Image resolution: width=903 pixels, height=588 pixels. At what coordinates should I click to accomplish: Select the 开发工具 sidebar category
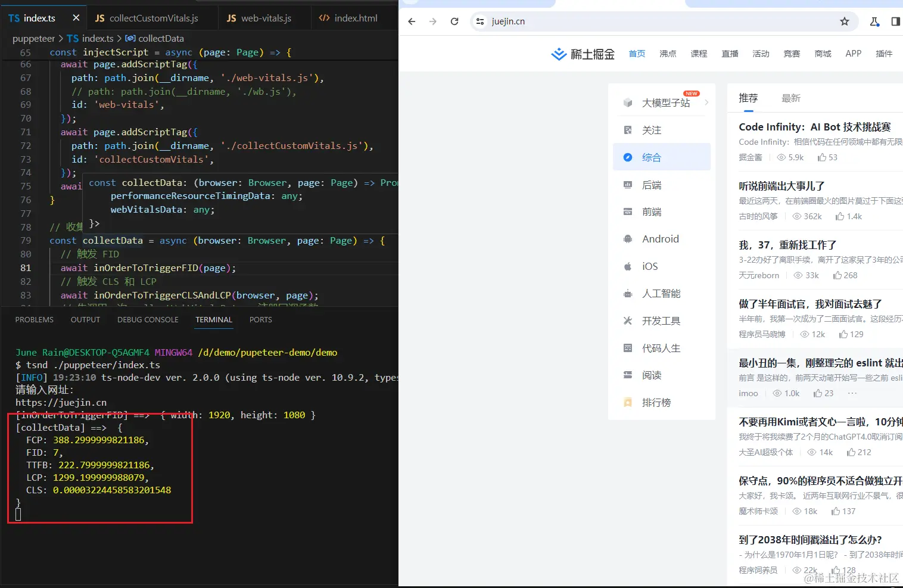tap(662, 321)
